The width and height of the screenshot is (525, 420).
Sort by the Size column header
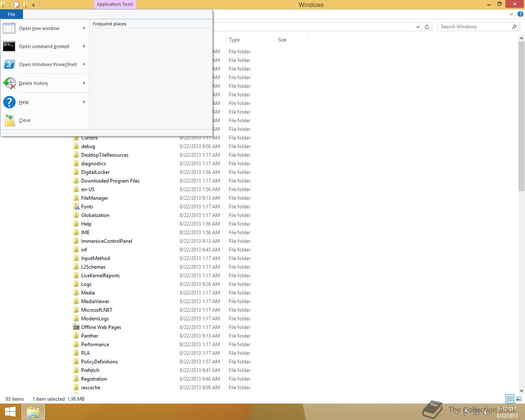291,40
